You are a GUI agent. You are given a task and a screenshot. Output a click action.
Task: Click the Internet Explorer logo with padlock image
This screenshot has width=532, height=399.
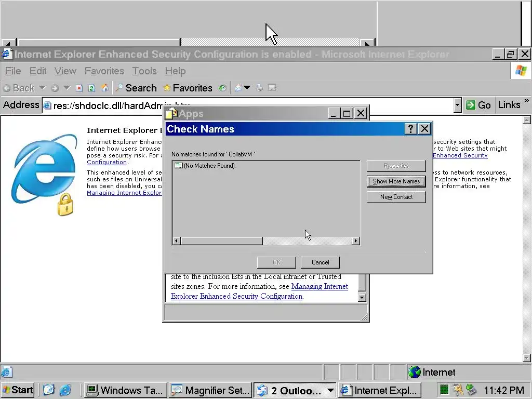tap(45, 175)
